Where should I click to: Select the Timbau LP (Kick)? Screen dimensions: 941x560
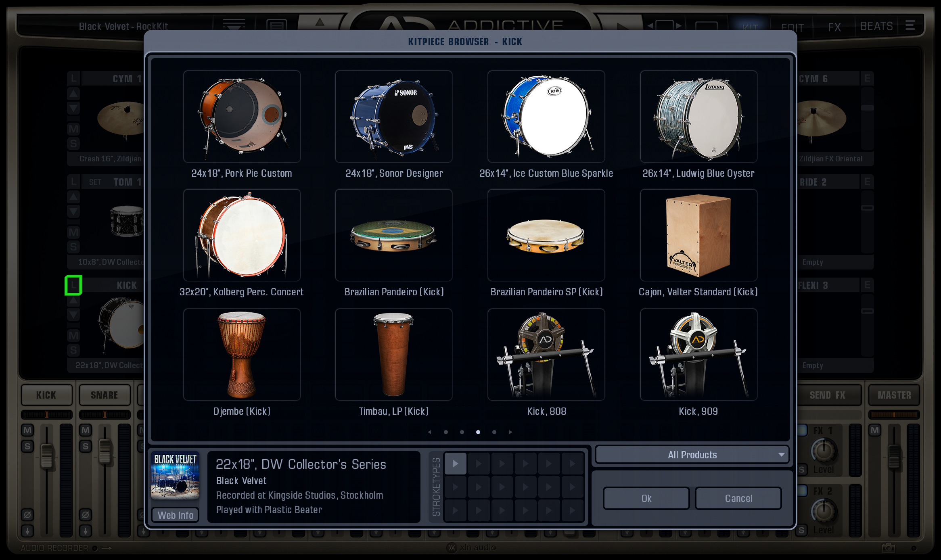[393, 355]
